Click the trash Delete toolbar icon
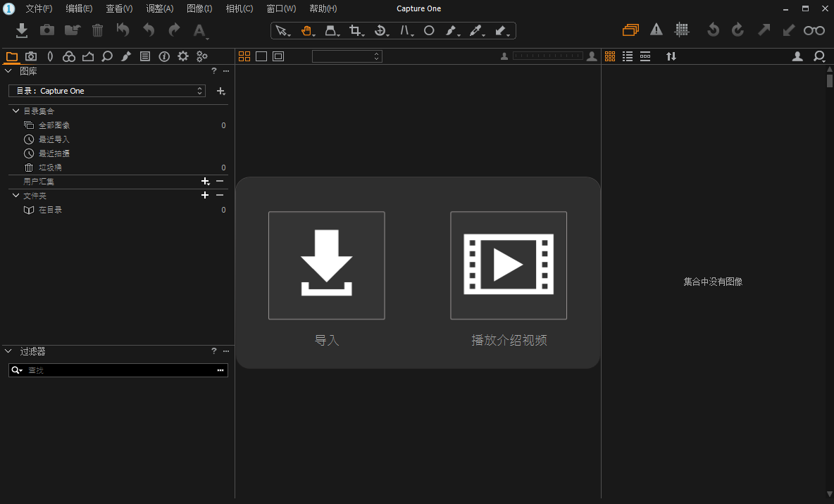 pyautogui.click(x=97, y=30)
